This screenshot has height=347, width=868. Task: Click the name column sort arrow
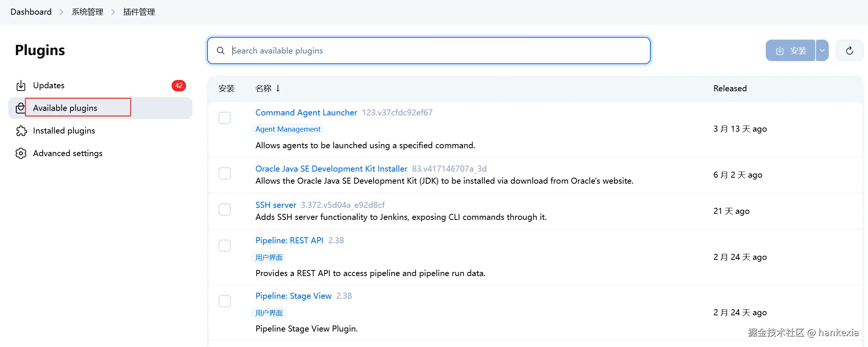click(x=278, y=88)
